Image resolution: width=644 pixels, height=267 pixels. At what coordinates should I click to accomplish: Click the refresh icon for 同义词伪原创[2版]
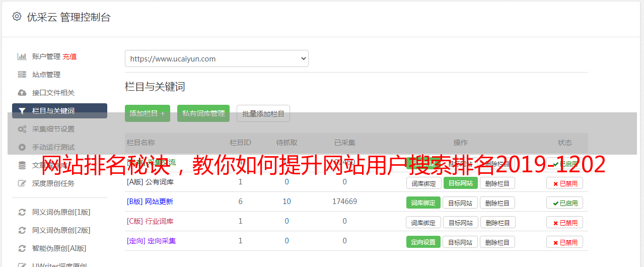22,230
